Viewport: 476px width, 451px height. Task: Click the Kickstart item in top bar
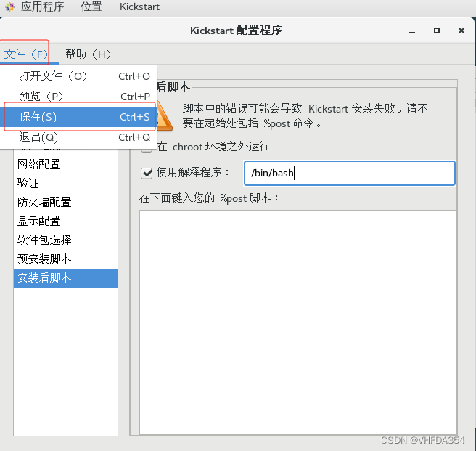pos(139,7)
